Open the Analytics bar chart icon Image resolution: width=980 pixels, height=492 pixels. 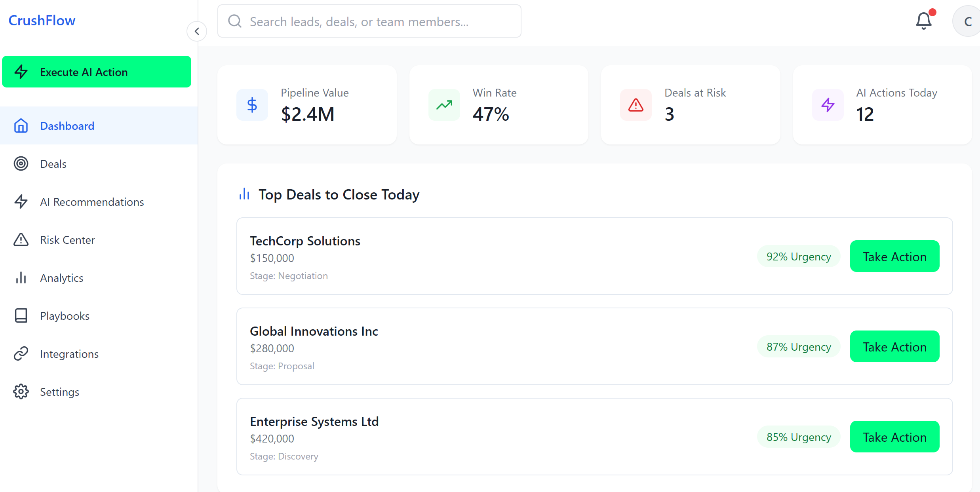point(21,277)
